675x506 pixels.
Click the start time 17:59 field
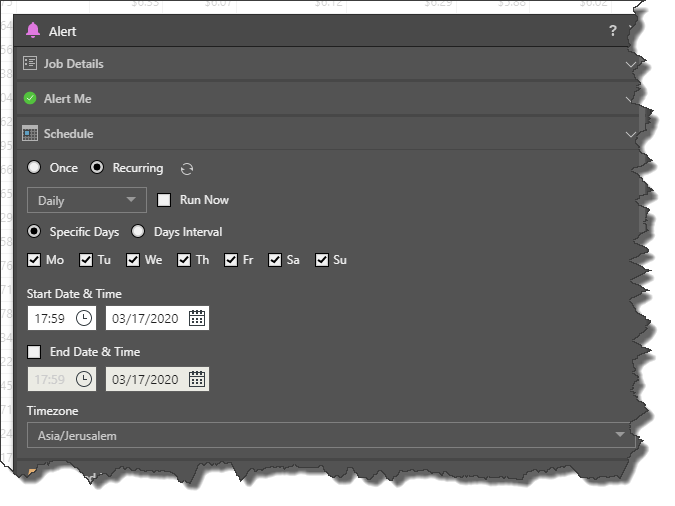pos(50,318)
